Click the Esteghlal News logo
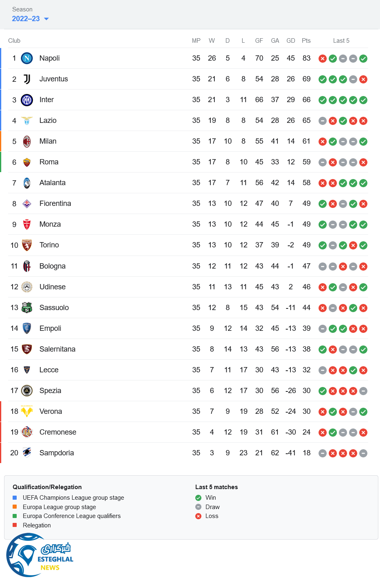 tap(40, 555)
